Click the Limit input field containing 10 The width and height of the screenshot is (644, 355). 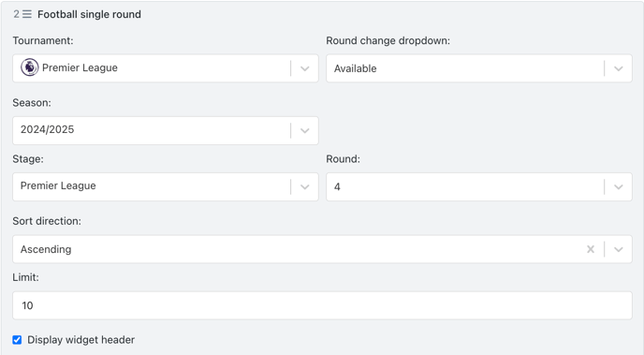point(322,305)
